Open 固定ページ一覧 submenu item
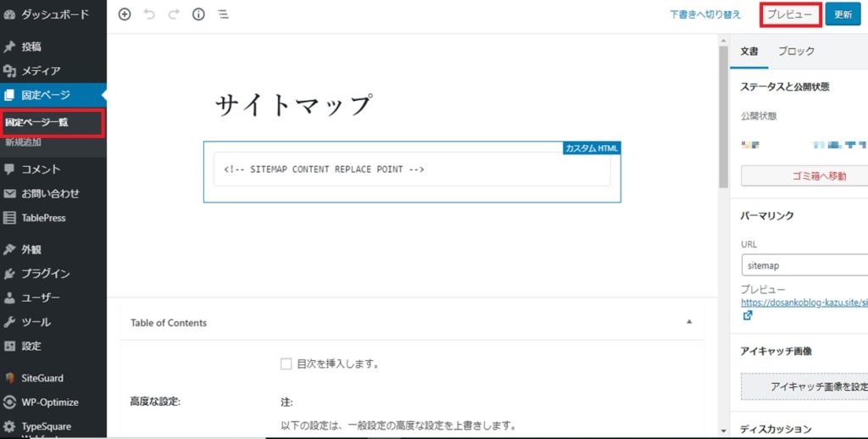The width and height of the screenshot is (868, 439). 36,122
